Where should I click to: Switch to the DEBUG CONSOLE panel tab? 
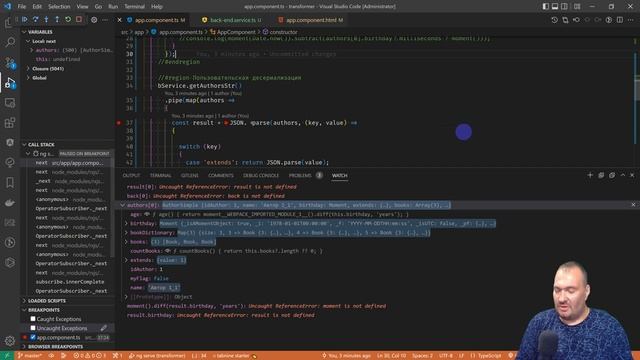pyautogui.click(x=261, y=176)
